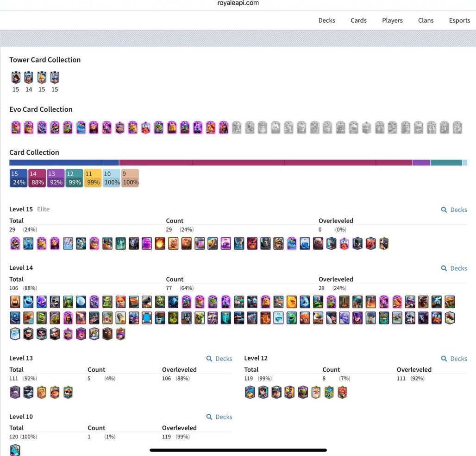Open the last card in Level 14 list
Image resolution: width=476 pixels, height=456 pixels.
[120, 334]
